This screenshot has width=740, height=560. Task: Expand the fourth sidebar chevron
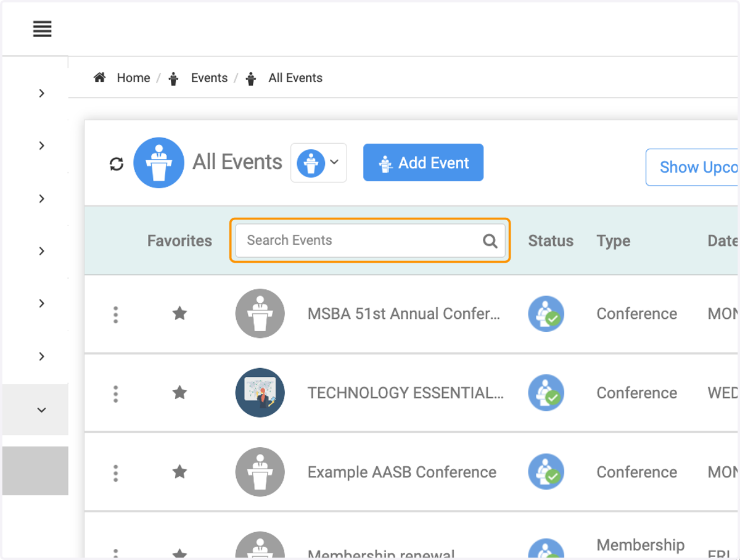tap(41, 251)
